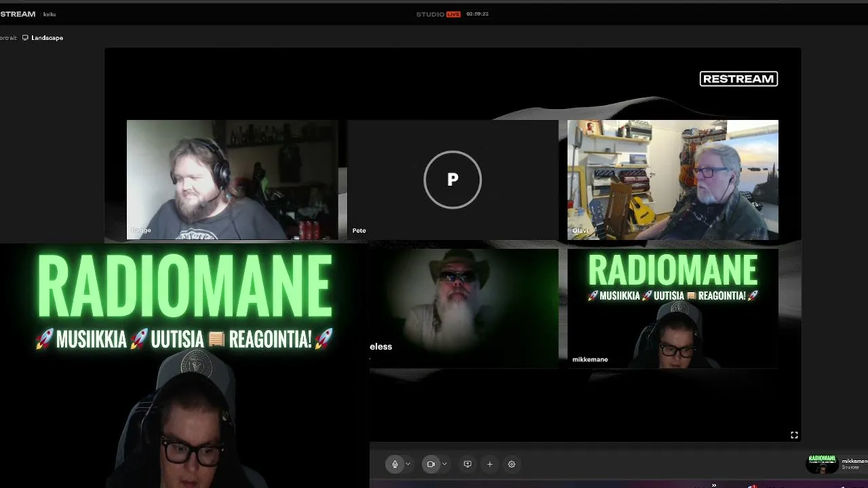Click the "Olavi" name label
This screenshot has height=488, width=868.
coord(580,230)
